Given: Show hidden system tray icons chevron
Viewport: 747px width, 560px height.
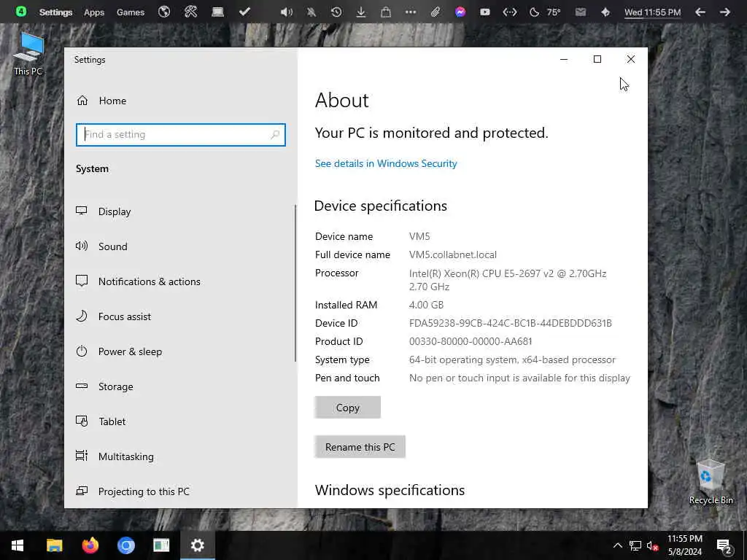Looking at the screenshot, I should (x=617, y=545).
